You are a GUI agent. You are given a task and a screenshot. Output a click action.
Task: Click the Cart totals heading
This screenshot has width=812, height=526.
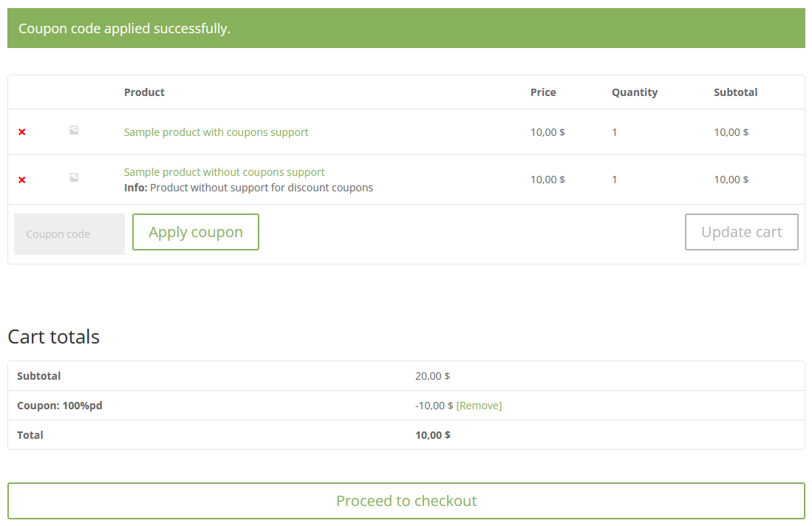tap(54, 337)
